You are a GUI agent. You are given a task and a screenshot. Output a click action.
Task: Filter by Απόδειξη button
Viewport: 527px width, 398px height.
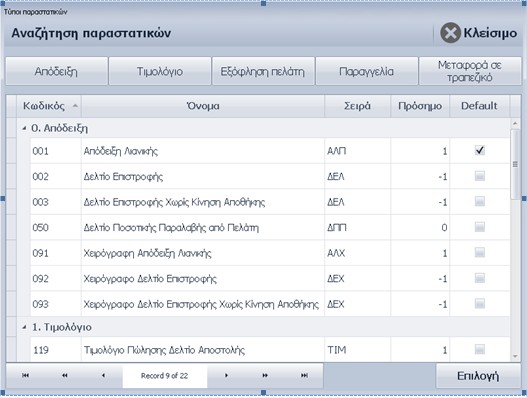(x=56, y=71)
